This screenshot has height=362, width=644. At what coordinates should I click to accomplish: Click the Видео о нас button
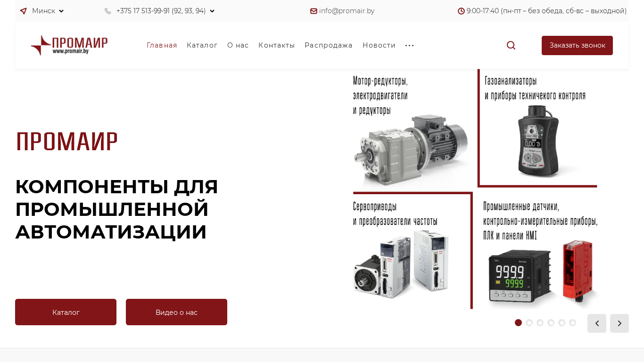coord(176,312)
